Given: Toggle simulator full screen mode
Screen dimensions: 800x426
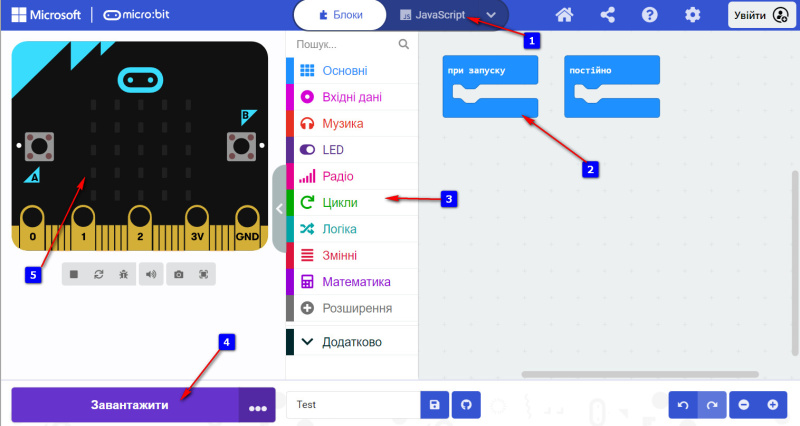Looking at the screenshot, I should pos(204,274).
